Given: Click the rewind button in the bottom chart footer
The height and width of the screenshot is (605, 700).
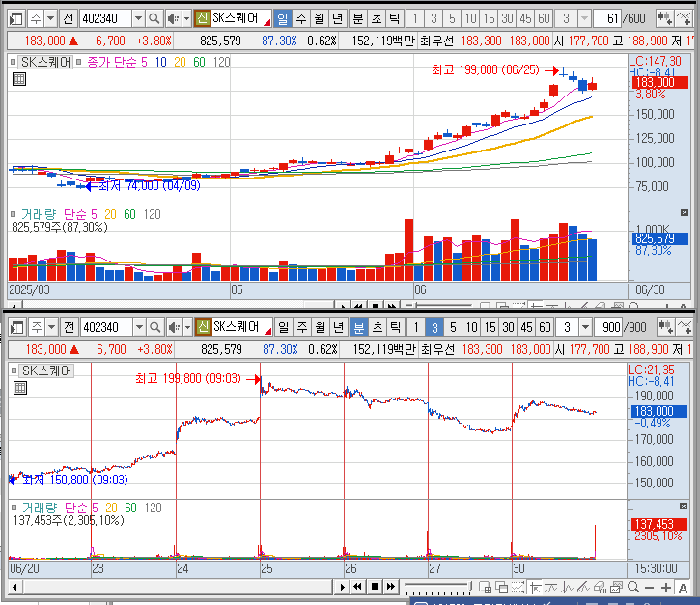Looking at the screenshot, I should point(357,587).
